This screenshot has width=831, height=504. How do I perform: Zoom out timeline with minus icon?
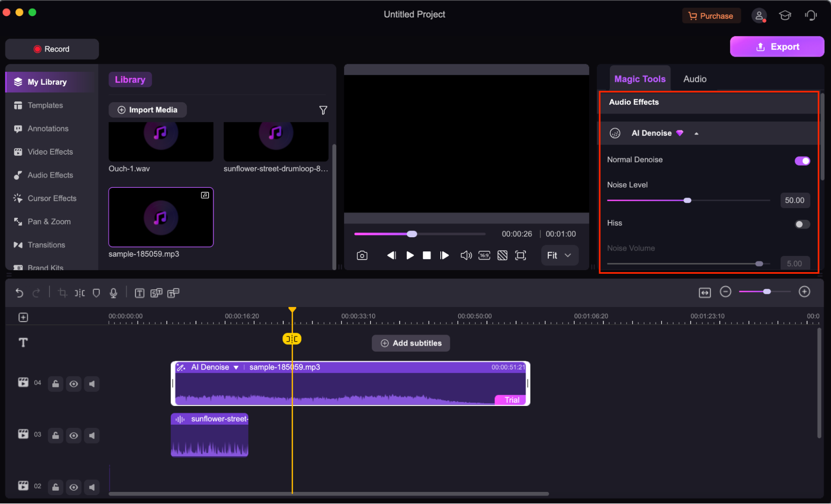pos(725,292)
